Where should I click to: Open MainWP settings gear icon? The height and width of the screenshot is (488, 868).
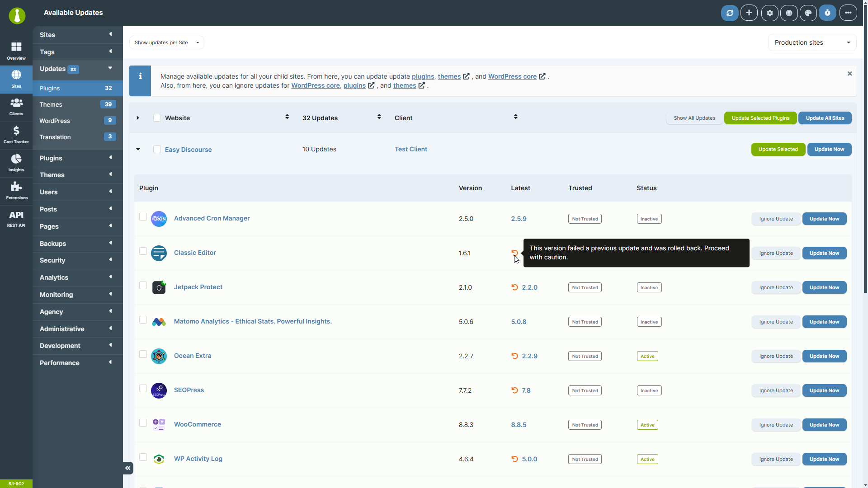(769, 13)
